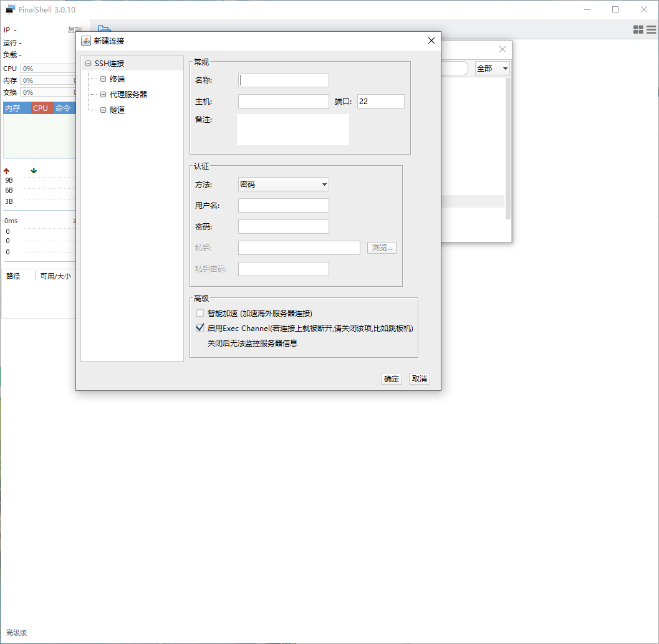Image resolution: width=659 pixels, height=644 pixels.
Task: Switch to grid view layout icon
Action: 638,29
